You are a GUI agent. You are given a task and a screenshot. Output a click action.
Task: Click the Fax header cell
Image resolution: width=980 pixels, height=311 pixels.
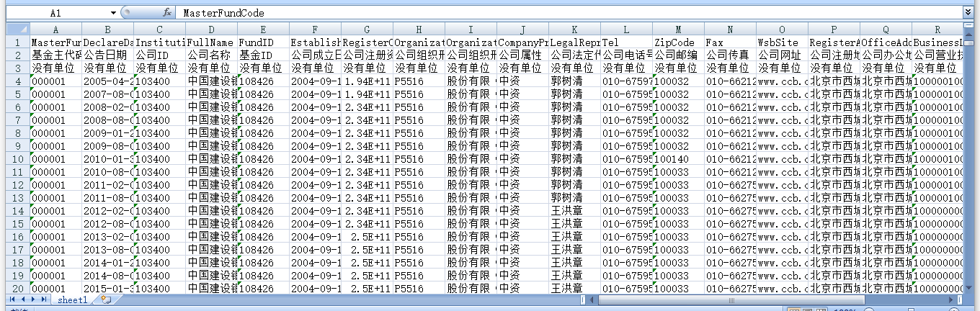(730, 42)
